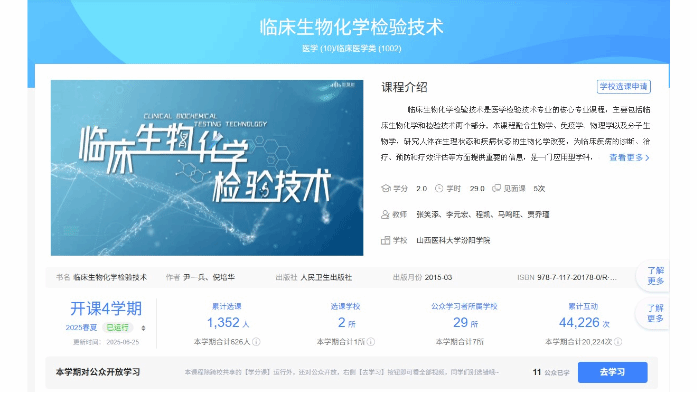Image resolution: width=698 pixels, height=394 pixels.
Task: Click the 学校 school building icon
Action: 386,240
